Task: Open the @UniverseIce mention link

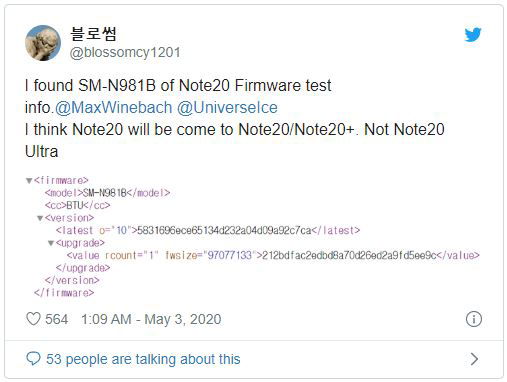Action: point(227,108)
